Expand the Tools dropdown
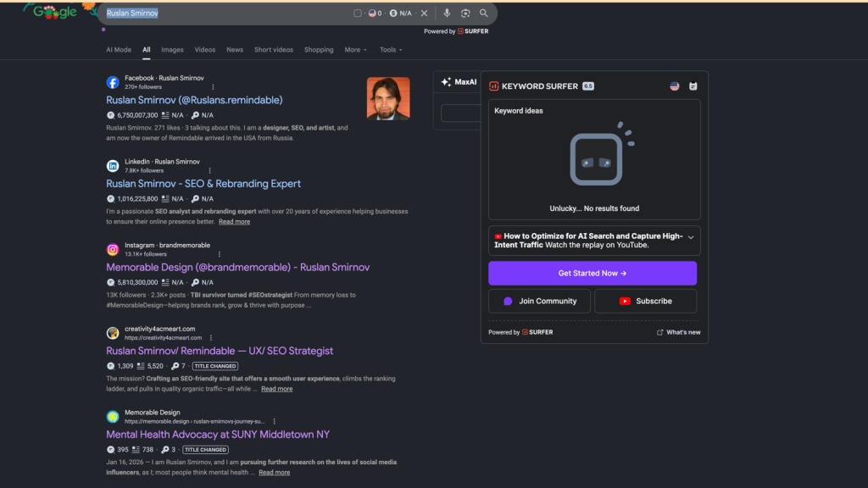This screenshot has width=868, height=488. 391,50
